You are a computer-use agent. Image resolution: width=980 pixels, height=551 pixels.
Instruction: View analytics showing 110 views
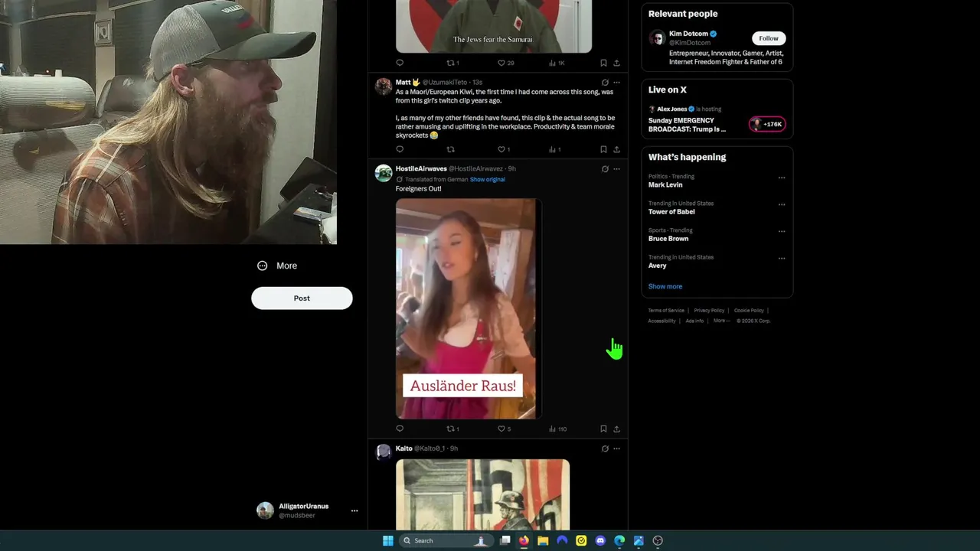[x=557, y=429]
